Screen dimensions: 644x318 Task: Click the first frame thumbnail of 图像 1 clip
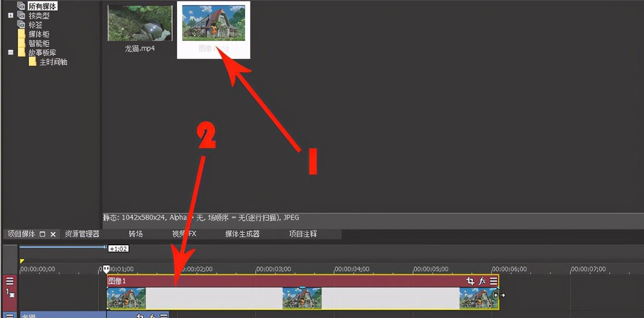click(x=126, y=298)
